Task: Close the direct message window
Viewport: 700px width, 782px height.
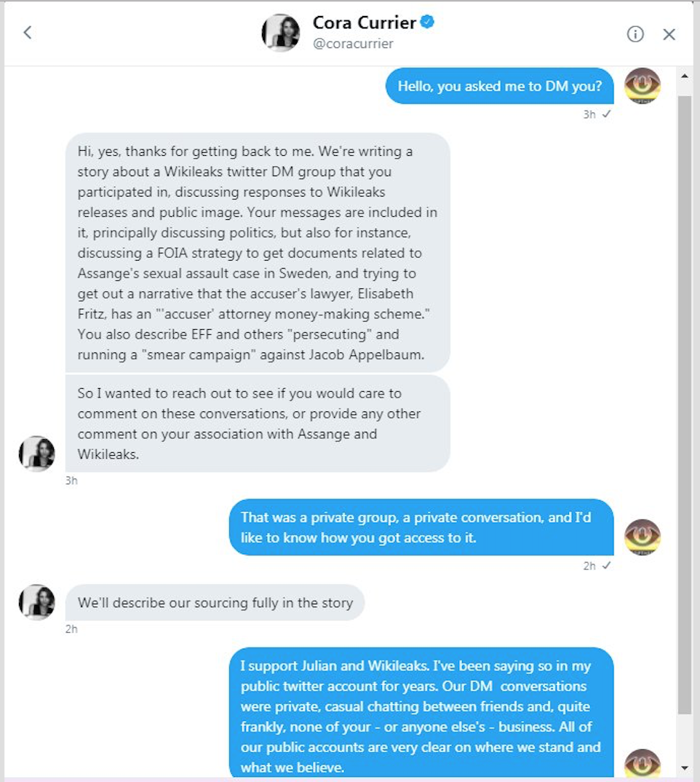Action: (669, 34)
